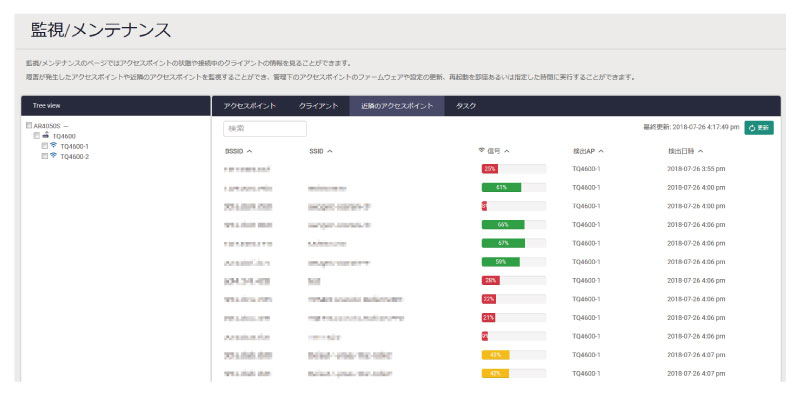The height and width of the screenshot is (393, 798).
Task: Sort by detected AP column arrow
Action: (601, 151)
